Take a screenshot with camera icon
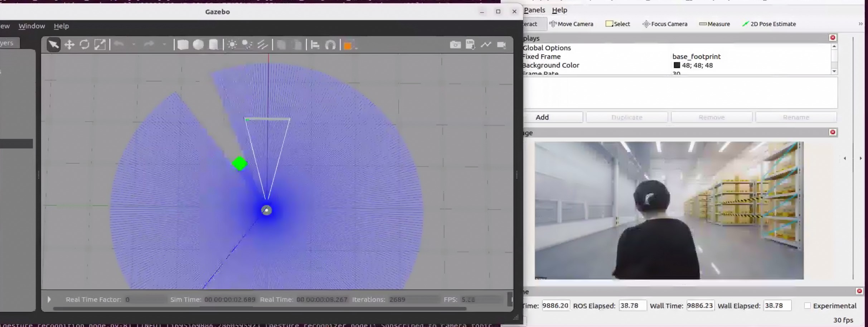868x327 pixels. point(455,45)
